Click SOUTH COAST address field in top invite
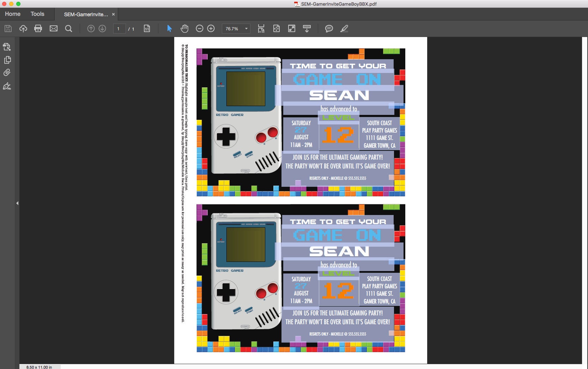The image size is (588, 369). pos(380,134)
